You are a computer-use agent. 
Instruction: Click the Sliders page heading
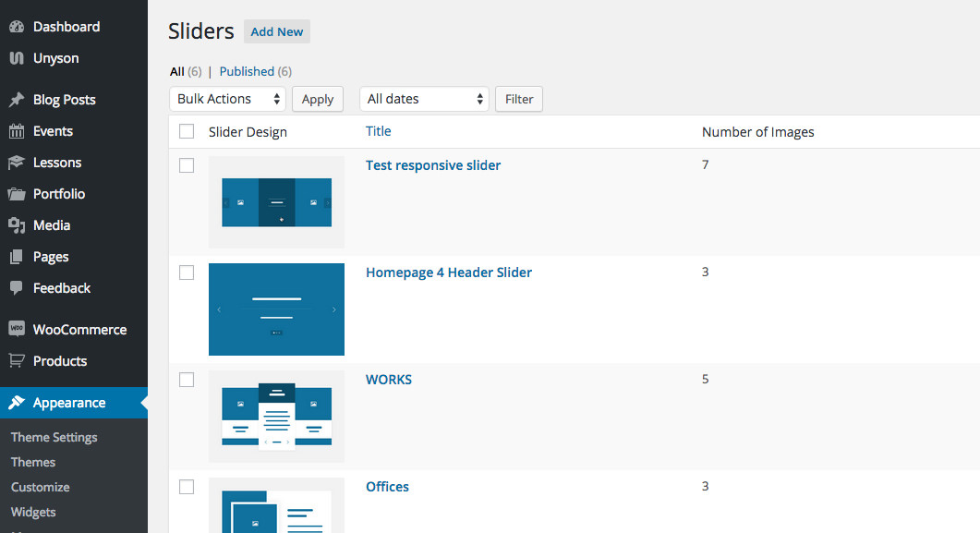coord(201,31)
